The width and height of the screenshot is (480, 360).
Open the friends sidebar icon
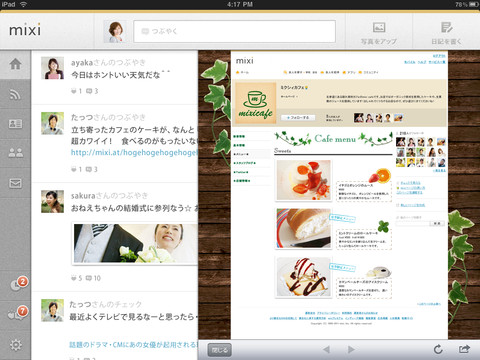tap(15, 153)
